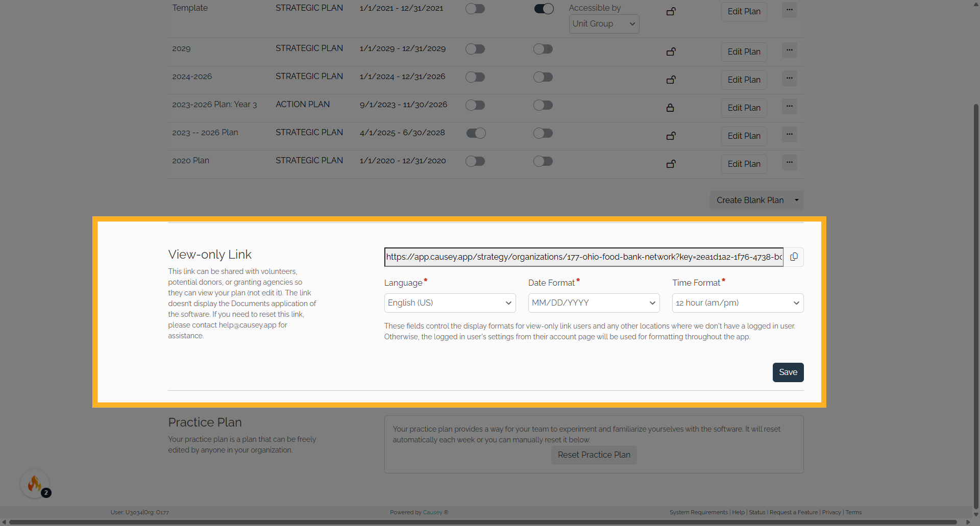Open more options for 2023 -- 2026 Plan

789,134
